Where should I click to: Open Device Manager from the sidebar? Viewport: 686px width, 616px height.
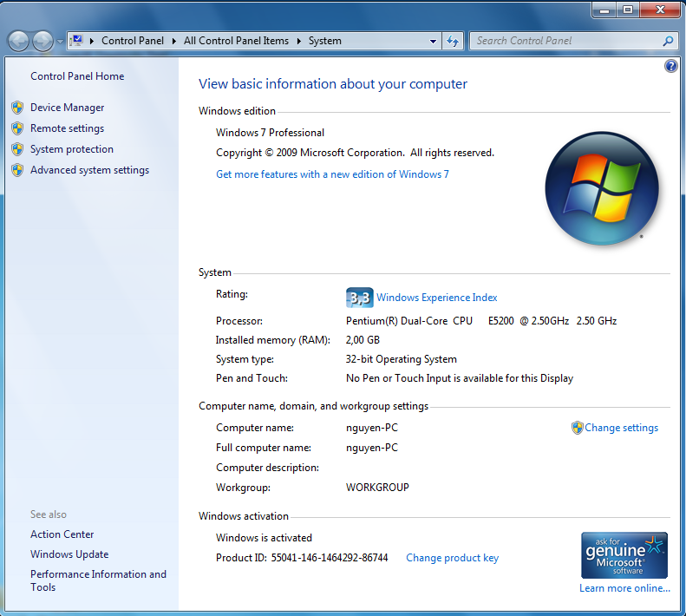pos(67,108)
